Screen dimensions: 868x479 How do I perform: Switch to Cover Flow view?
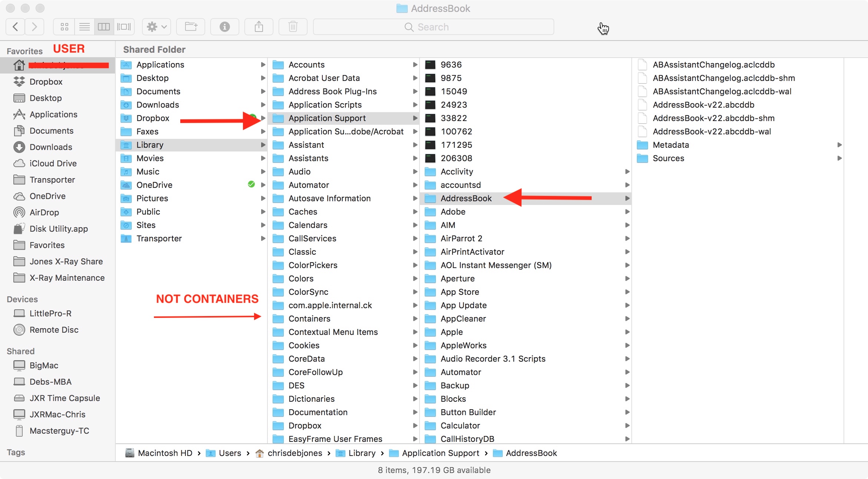(124, 27)
